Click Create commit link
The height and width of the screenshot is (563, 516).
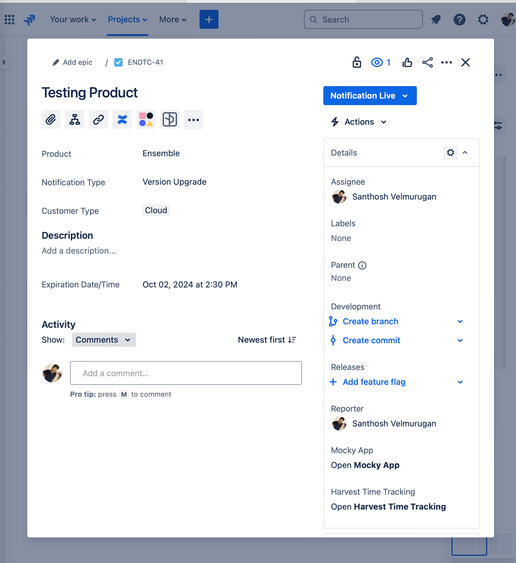click(371, 340)
